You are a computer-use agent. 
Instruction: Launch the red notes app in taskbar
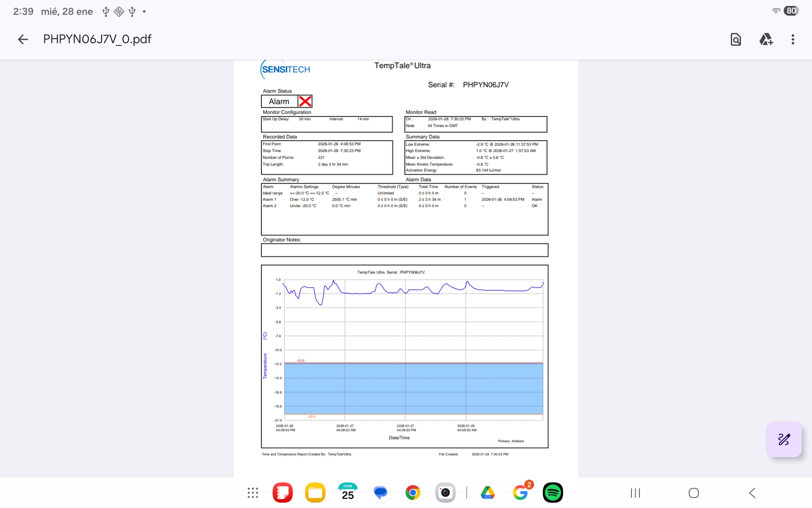(x=283, y=493)
